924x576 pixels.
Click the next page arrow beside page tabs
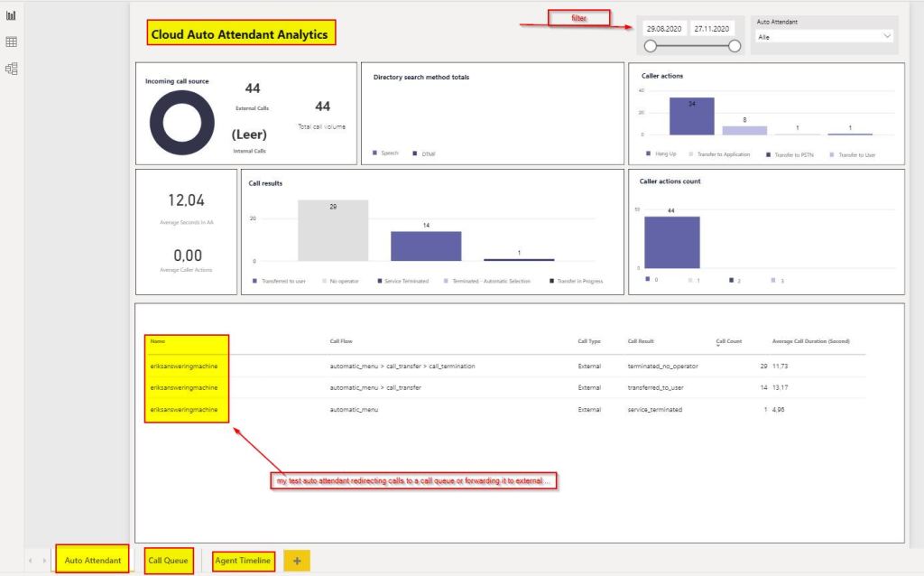tap(44, 562)
